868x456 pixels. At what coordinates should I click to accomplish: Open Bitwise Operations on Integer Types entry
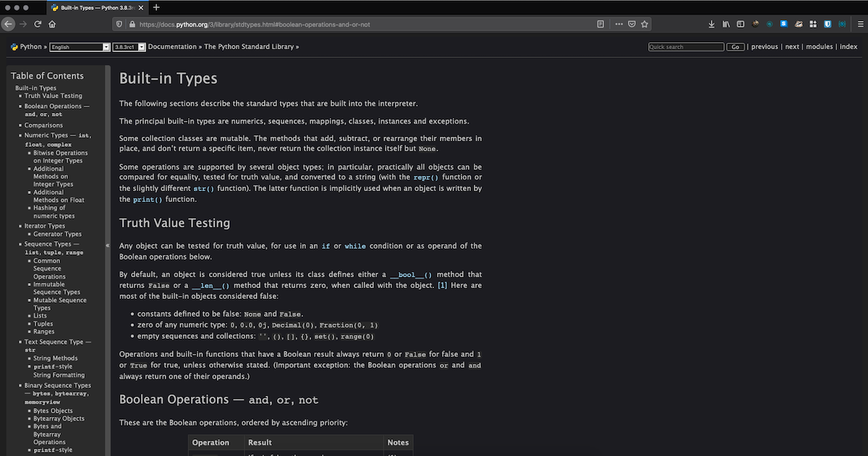tap(61, 156)
